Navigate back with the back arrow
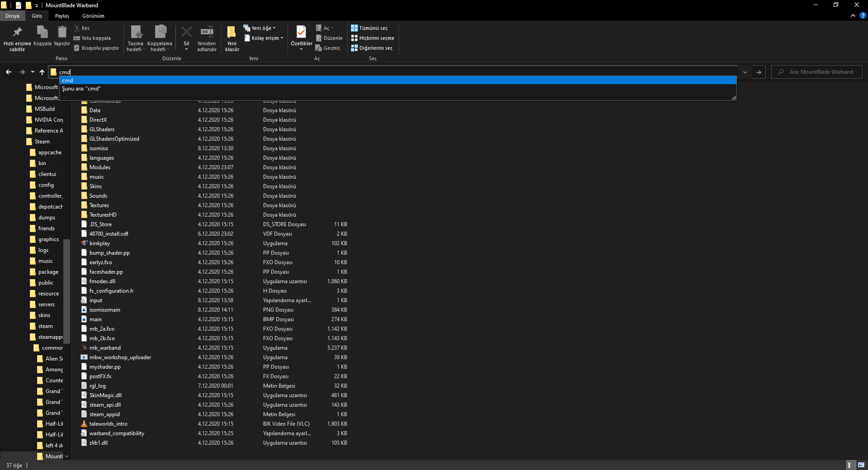The width and height of the screenshot is (868, 470). coord(9,72)
